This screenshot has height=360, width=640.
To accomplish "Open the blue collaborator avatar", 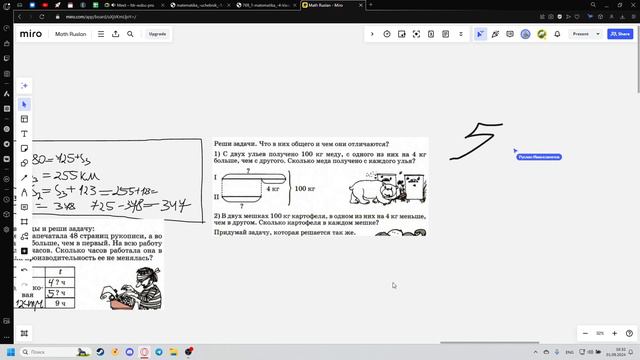I will pos(525,34).
